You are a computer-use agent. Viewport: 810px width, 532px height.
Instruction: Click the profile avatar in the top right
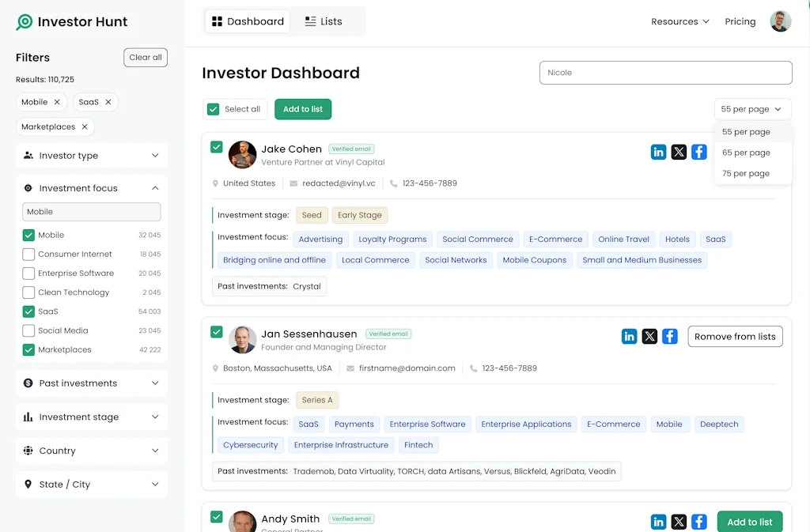click(x=780, y=21)
